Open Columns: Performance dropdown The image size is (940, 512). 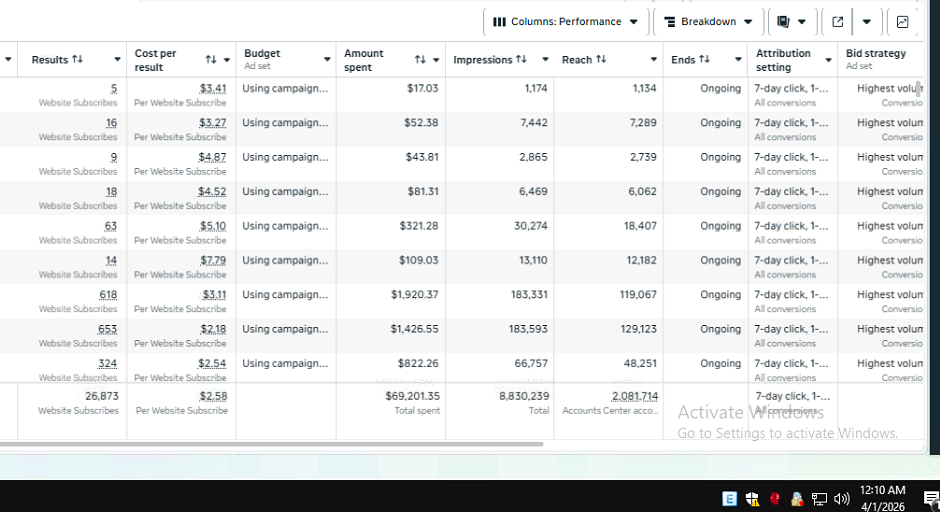point(565,22)
